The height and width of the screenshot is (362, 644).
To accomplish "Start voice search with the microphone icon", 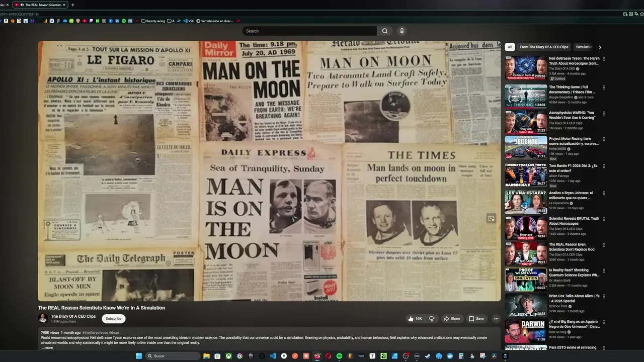I will tap(401, 31).
